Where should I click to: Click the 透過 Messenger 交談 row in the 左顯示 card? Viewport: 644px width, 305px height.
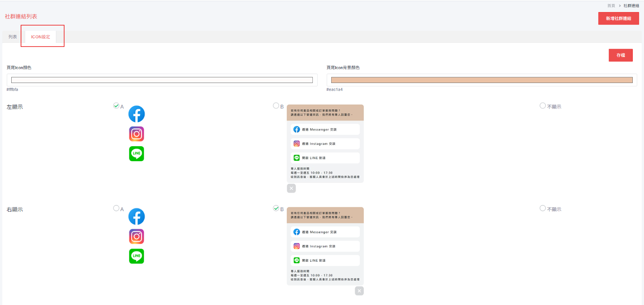pos(325,129)
